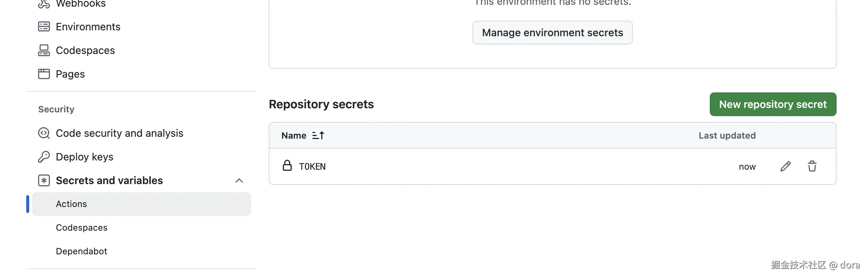Collapse the Secrets and variables section
868x278 pixels.
tap(239, 180)
